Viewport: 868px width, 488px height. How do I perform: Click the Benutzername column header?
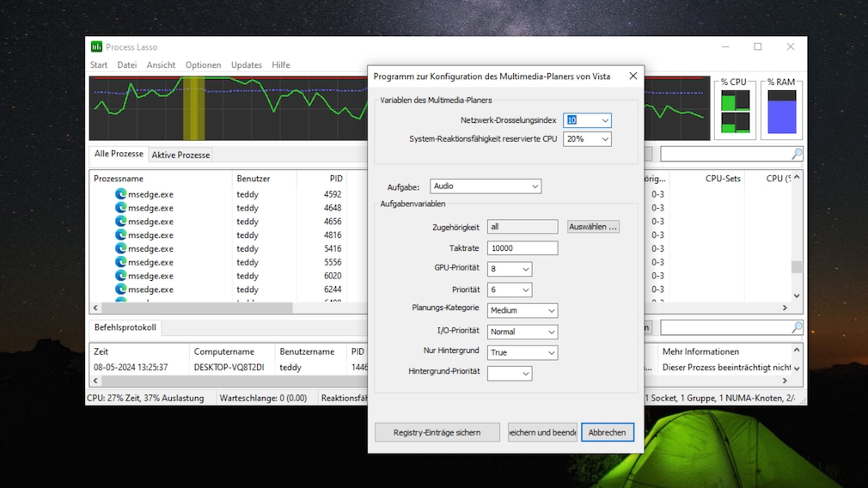(310, 351)
